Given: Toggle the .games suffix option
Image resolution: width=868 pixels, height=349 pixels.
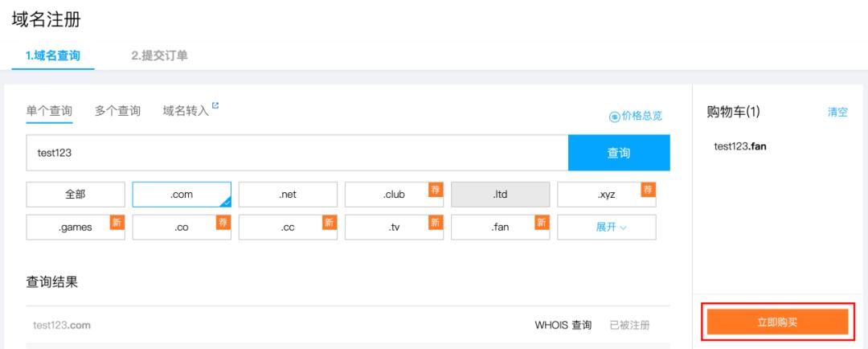Looking at the screenshot, I should coord(76,227).
